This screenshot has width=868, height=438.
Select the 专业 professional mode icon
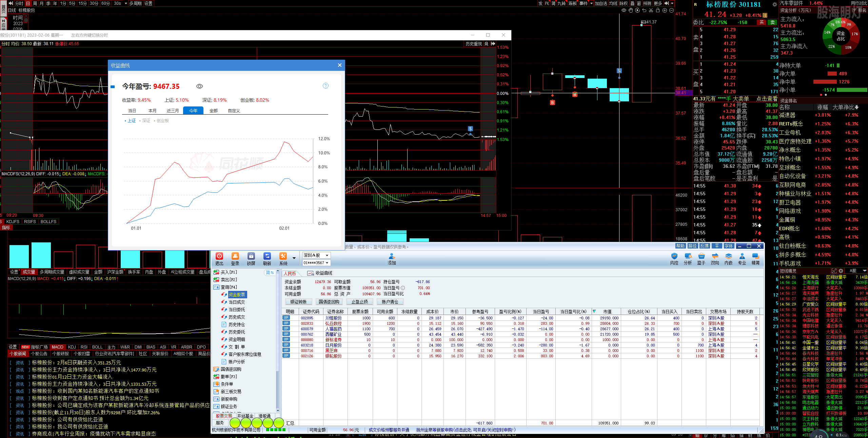click(x=742, y=259)
